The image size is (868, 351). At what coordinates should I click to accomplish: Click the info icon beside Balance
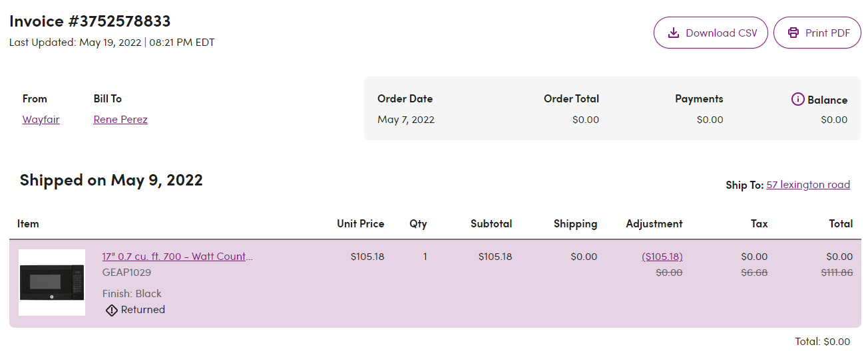(x=797, y=99)
